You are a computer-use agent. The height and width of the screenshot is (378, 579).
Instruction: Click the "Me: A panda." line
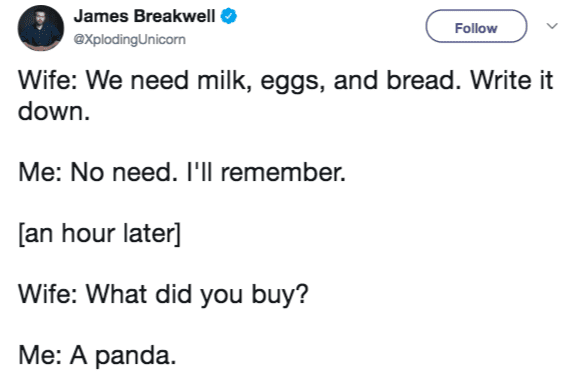click(x=97, y=357)
